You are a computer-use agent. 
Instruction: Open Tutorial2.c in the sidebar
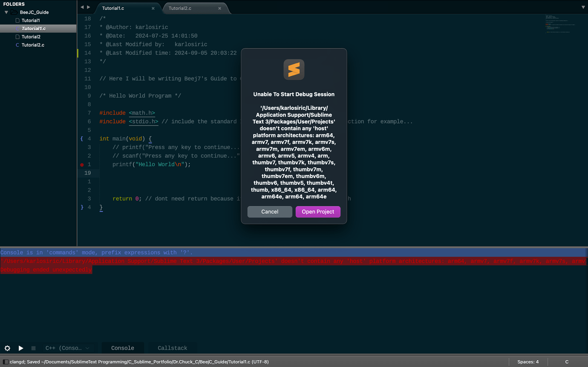[x=33, y=45]
